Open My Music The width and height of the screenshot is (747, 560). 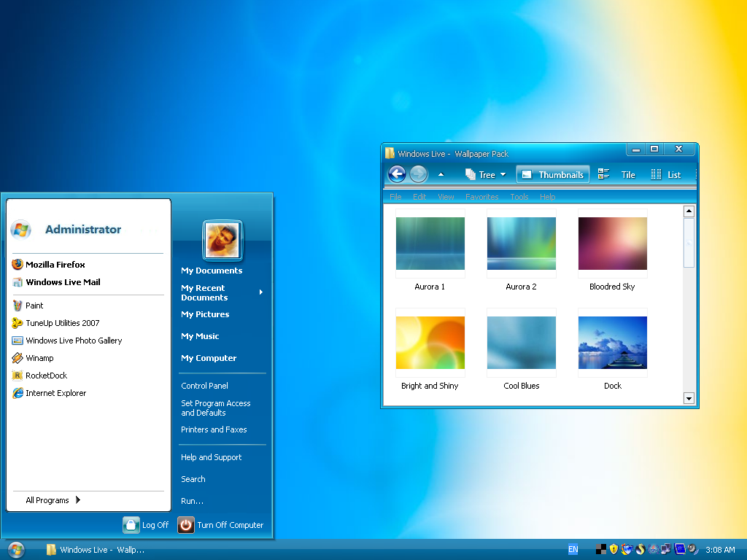pos(200,336)
